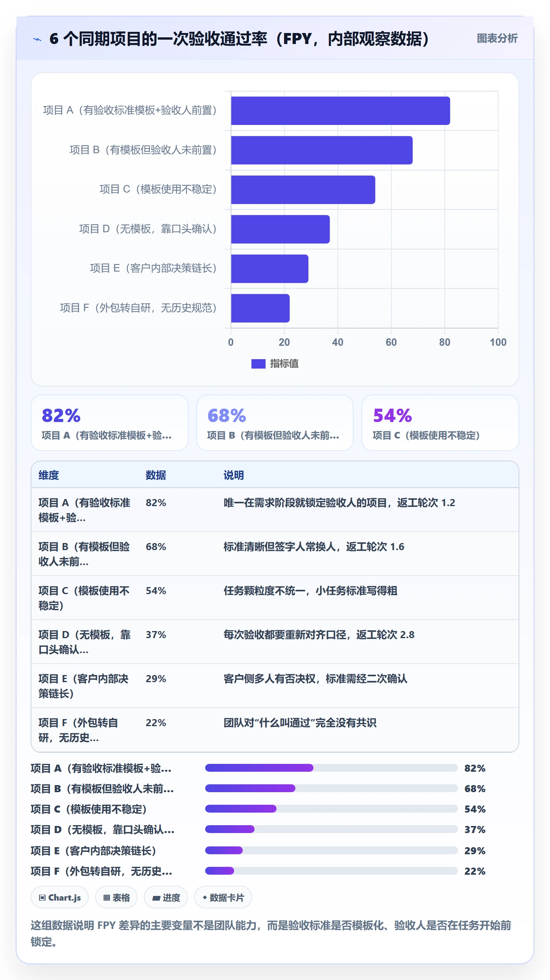Click the 项目 F progress bar at 22%
Screen dimensions: 550x980
pyautogui.click(x=332, y=871)
